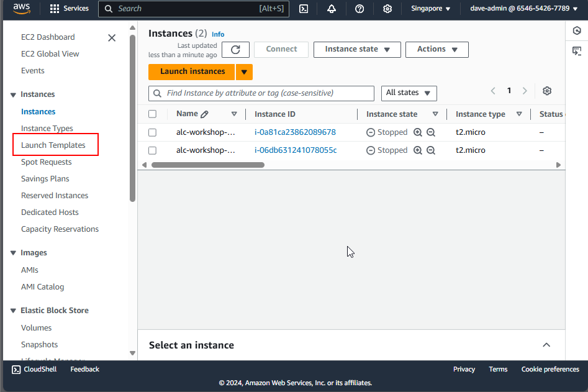Go to Spot Requests in the sidebar
The height and width of the screenshot is (392, 588).
47,162
